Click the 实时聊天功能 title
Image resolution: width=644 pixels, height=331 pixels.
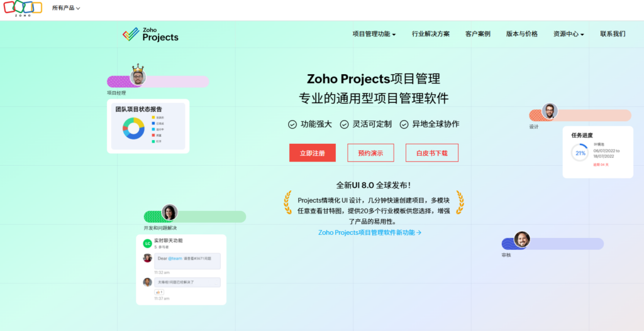(169, 241)
